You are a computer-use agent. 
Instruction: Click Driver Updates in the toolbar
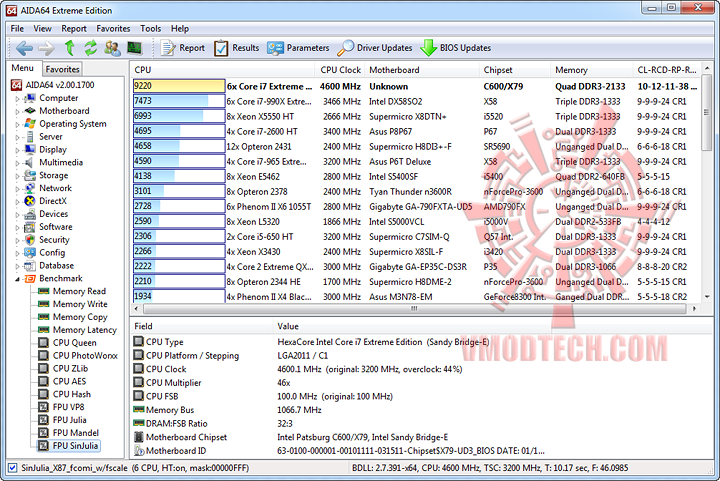click(375, 48)
